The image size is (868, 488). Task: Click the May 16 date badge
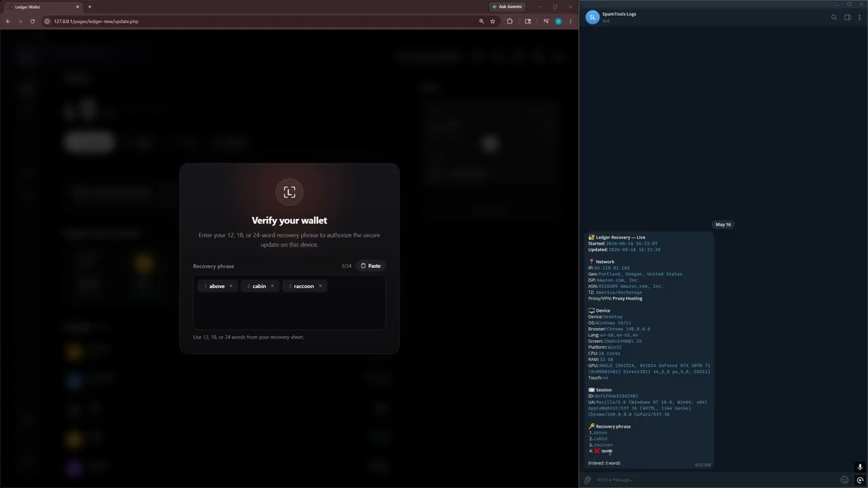point(723,224)
